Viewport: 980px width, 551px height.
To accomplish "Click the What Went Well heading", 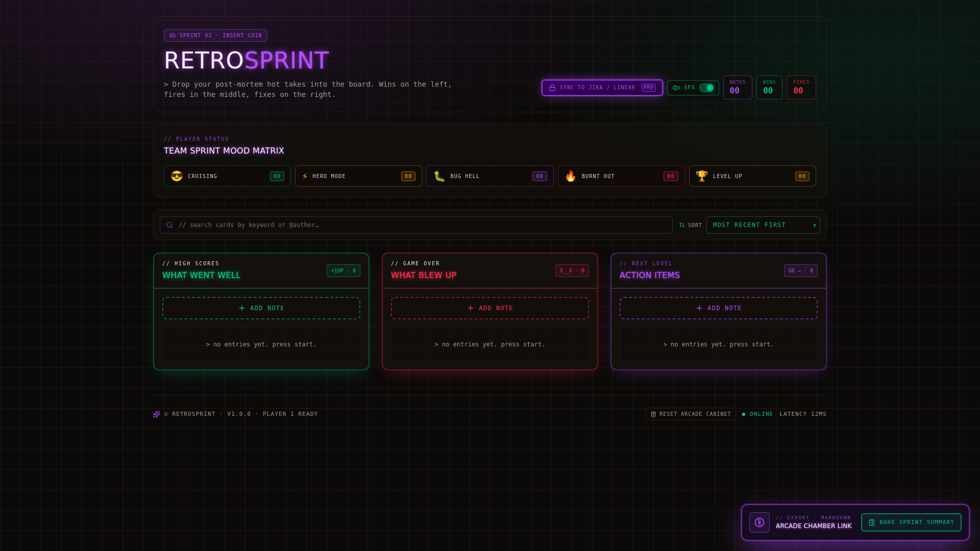I will [201, 275].
